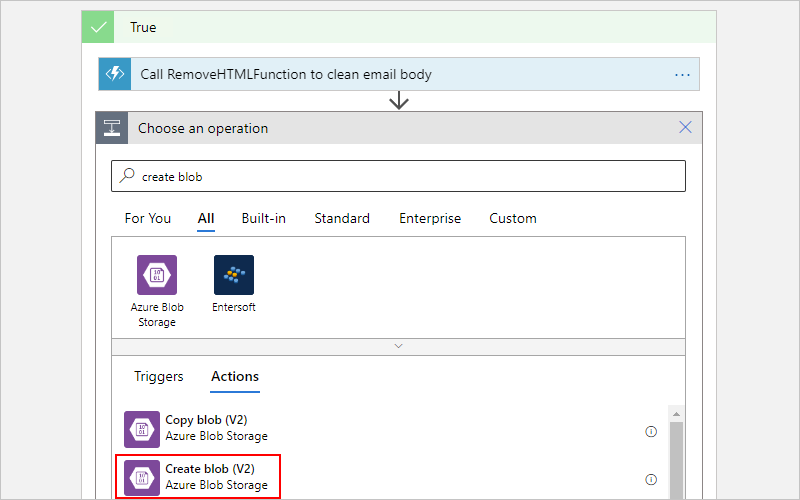Select the Custom tab

tap(513, 218)
